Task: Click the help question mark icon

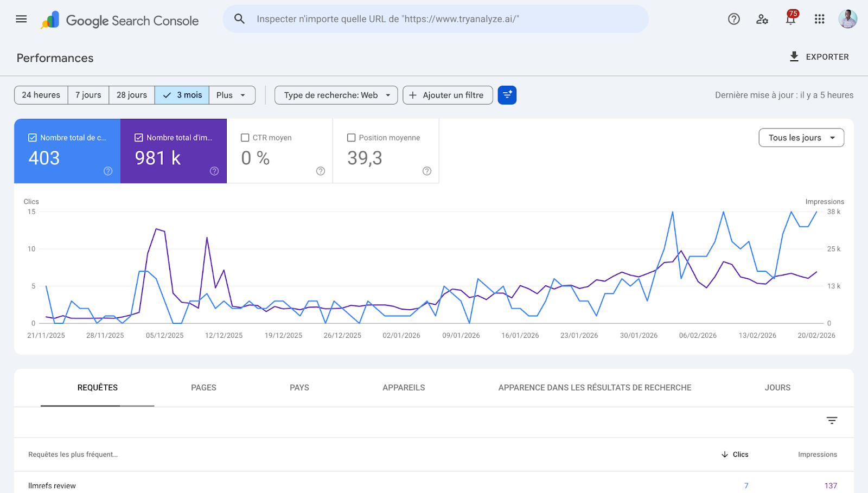Action: point(733,19)
